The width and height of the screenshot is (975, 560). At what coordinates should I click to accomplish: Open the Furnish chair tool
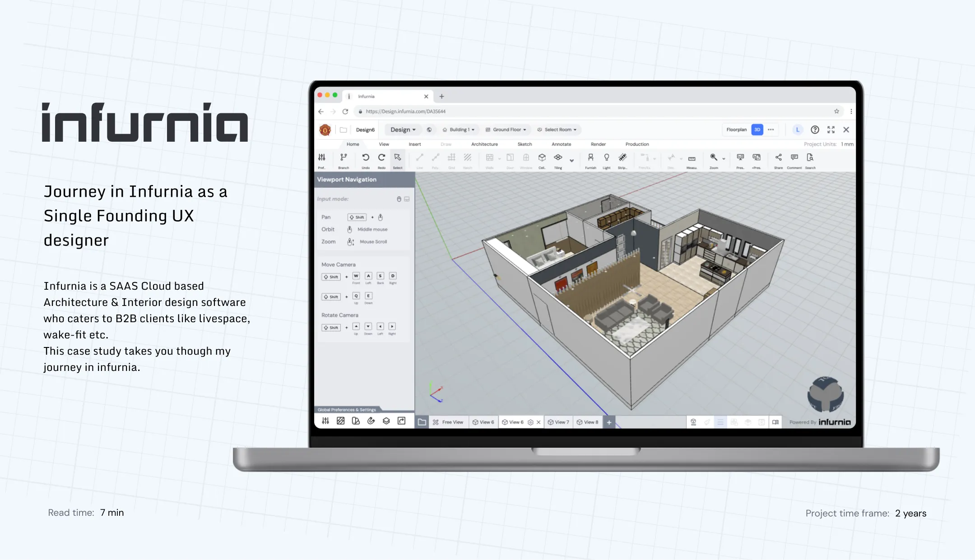point(590,160)
